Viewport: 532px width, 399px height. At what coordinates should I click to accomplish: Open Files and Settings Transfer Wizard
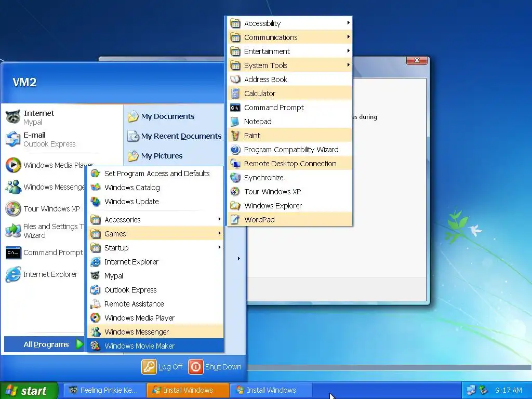coord(44,231)
